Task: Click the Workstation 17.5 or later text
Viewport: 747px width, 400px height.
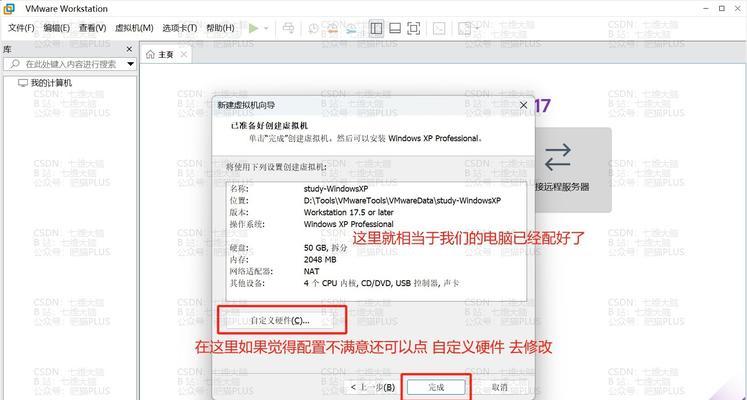Action: point(349,212)
